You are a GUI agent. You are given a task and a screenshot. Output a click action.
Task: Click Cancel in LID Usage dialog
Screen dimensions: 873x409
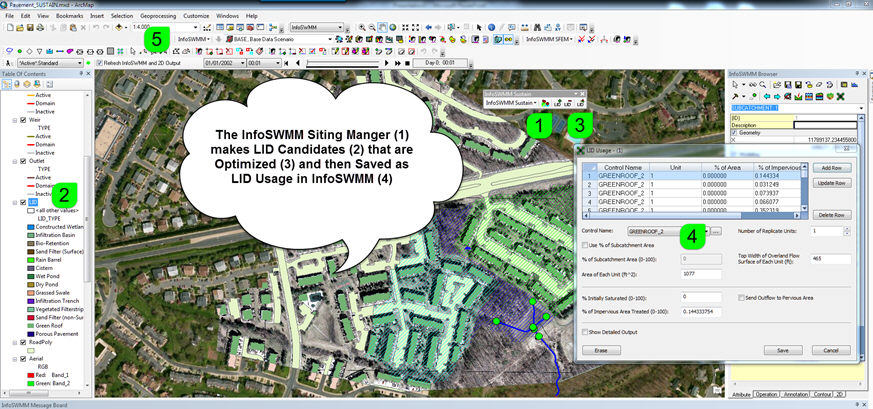click(831, 350)
